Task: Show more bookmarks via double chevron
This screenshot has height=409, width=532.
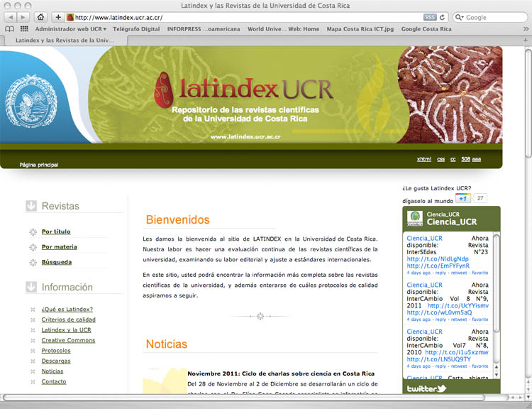Action: click(x=526, y=29)
